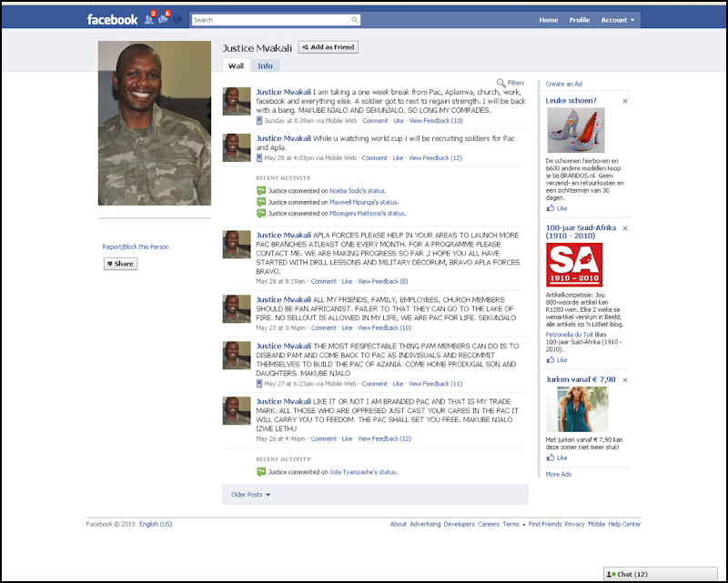
Task: Open the dress ad image
Action: coord(577,409)
